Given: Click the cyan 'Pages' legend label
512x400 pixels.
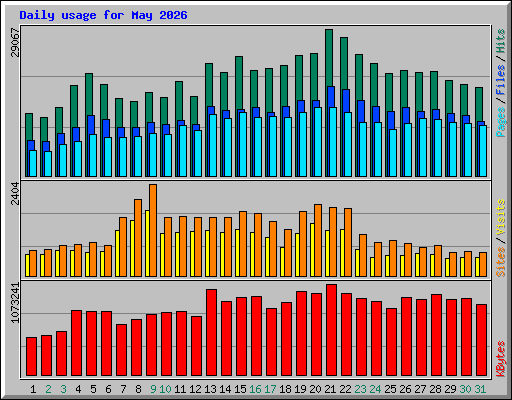Looking at the screenshot, I should (x=501, y=122).
